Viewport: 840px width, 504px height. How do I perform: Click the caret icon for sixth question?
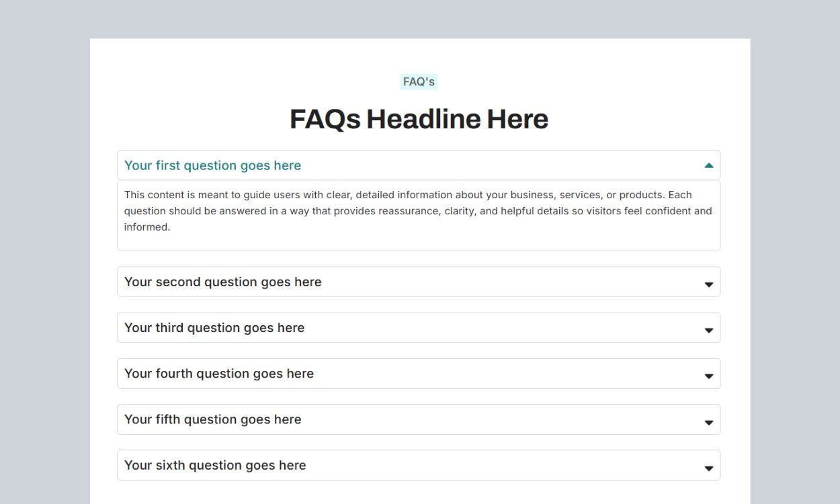[708, 468]
